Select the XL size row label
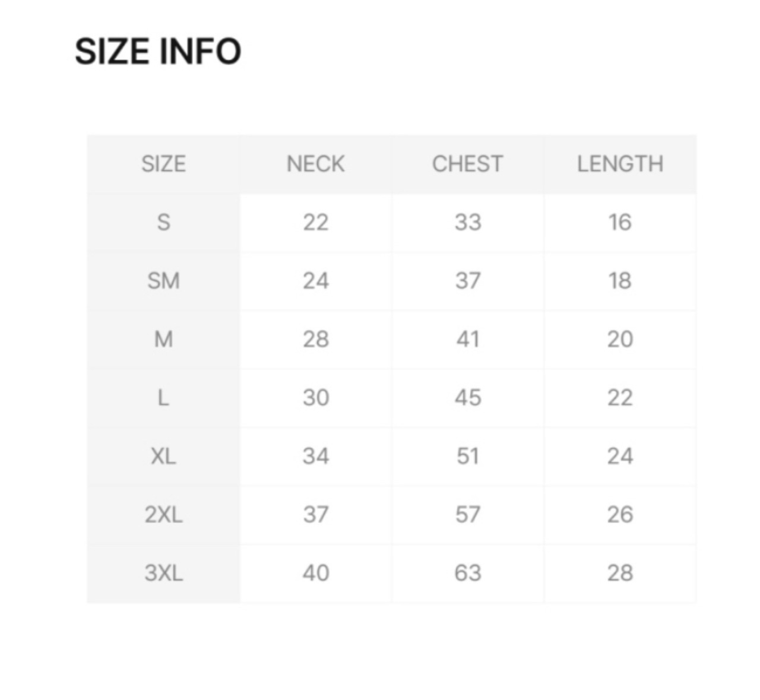 (163, 456)
